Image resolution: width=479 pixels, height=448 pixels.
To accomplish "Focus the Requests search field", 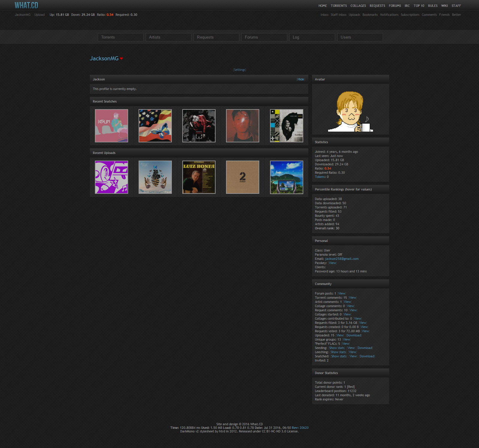I will click(x=216, y=37).
